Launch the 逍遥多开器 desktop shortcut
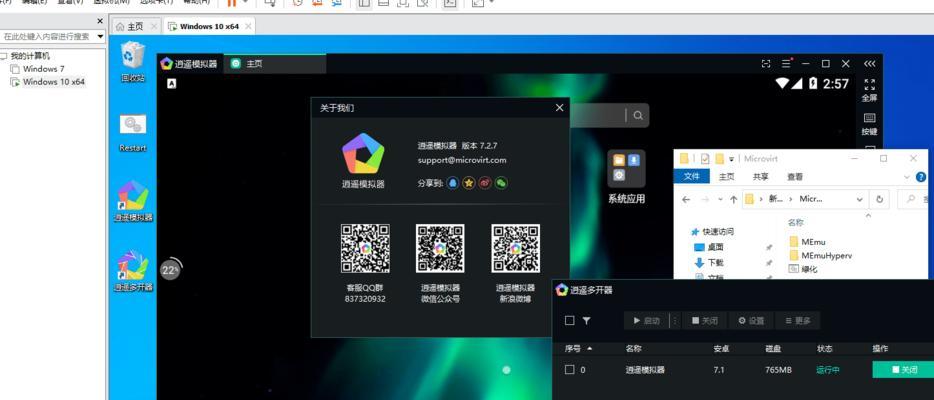This screenshot has height=400, width=934. [133, 270]
